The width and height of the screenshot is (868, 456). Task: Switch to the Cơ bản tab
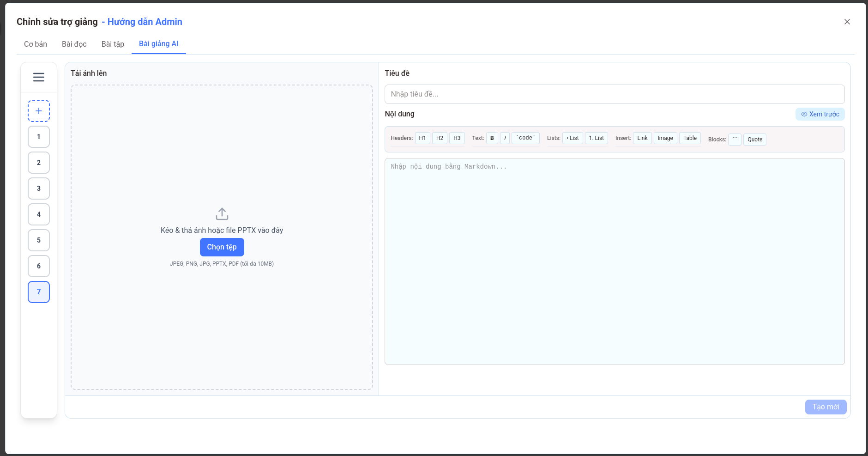tap(36, 44)
